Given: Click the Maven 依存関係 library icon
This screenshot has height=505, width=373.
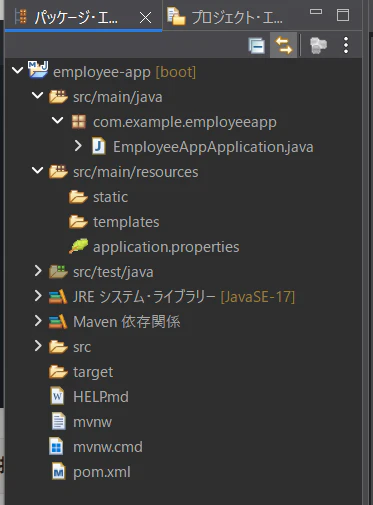Looking at the screenshot, I should 58,322.
